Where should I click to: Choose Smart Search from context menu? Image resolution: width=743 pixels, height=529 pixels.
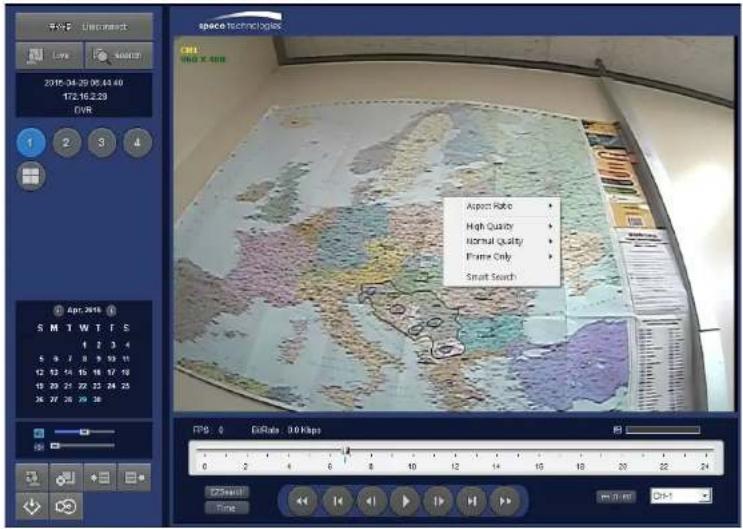click(502, 277)
